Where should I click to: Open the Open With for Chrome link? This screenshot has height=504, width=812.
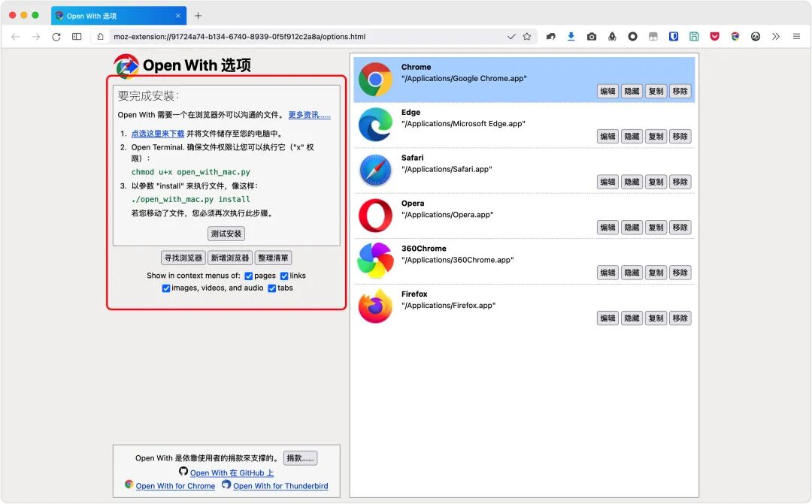[x=175, y=487]
